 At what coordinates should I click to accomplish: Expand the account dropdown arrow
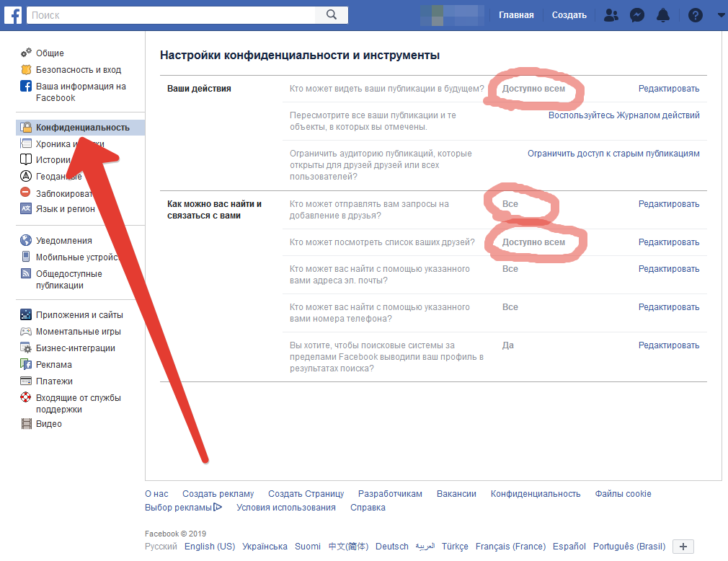tap(721, 15)
